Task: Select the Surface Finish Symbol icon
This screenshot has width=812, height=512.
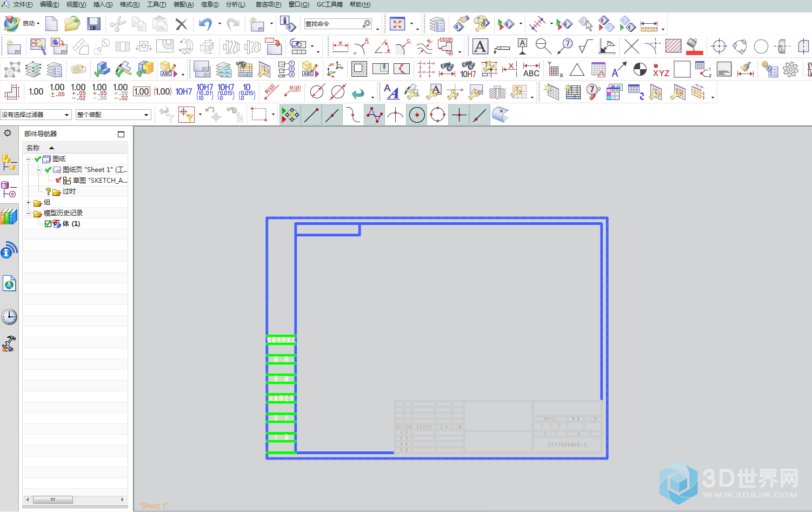Action: tap(586, 46)
